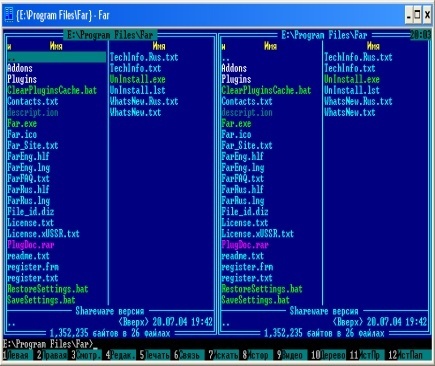Select F1 Левая function key
The height and width of the screenshot is (366, 435).
click(18, 355)
